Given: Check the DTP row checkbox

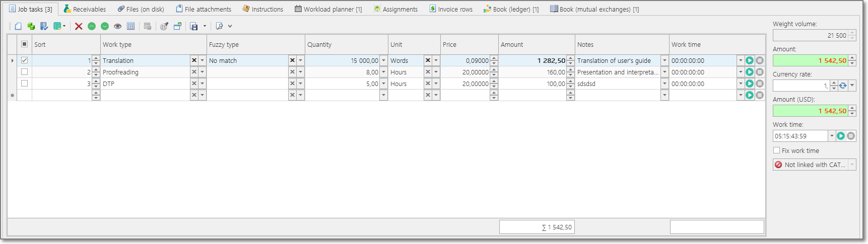Looking at the screenshot, I should click(24, 84).
